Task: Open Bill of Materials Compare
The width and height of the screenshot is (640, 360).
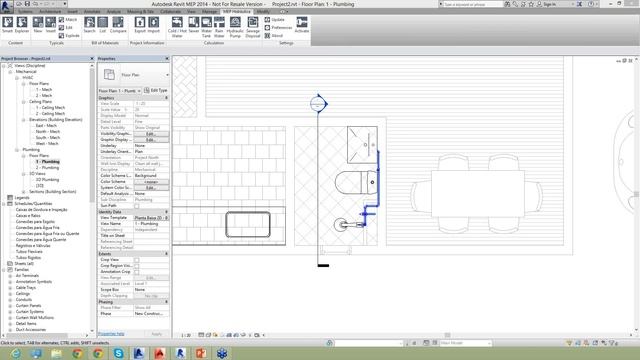Action: [x=118, y=25]
